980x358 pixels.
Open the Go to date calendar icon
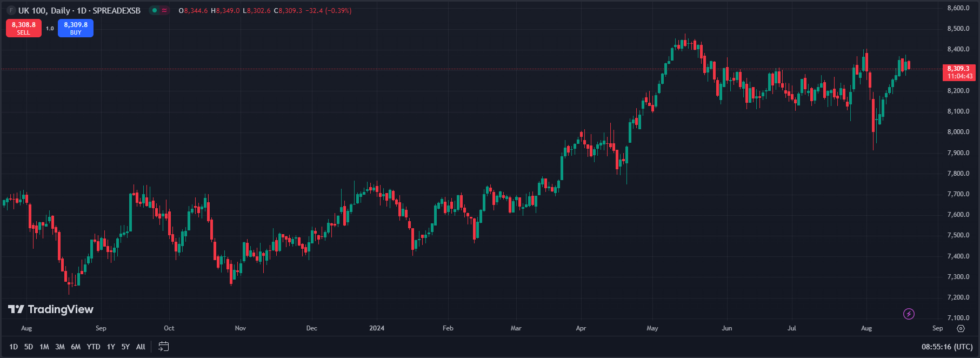(x=163, y=347)
